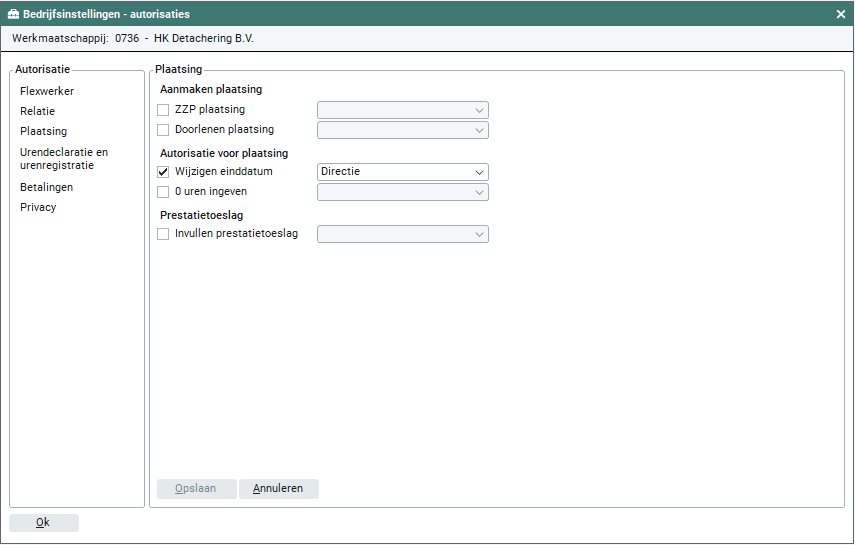Uncheck the Wijzigen einddatum checkbox
This screenshot has height=545, width=855.
click(164, 172)
